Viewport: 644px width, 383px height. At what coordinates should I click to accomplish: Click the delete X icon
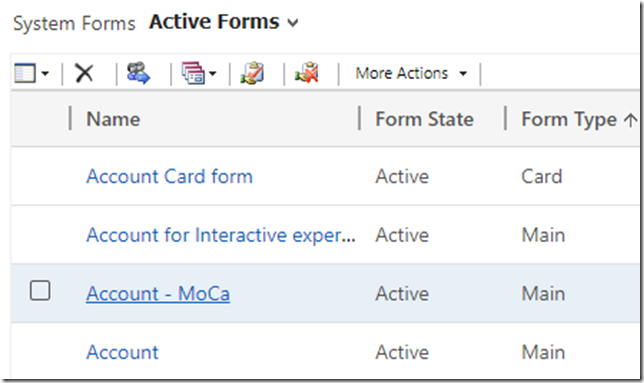coord(84,73)
